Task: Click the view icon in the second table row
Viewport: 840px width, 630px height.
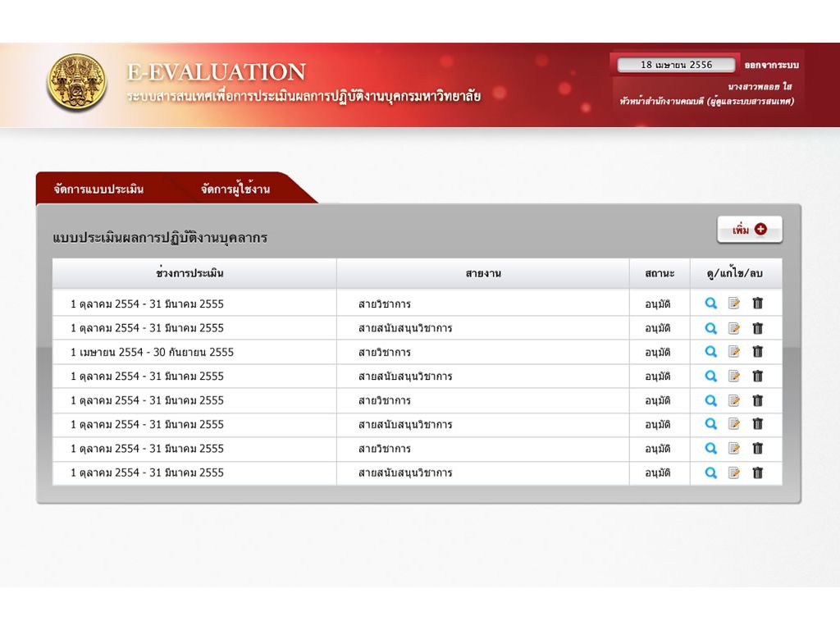Action: 710,328
